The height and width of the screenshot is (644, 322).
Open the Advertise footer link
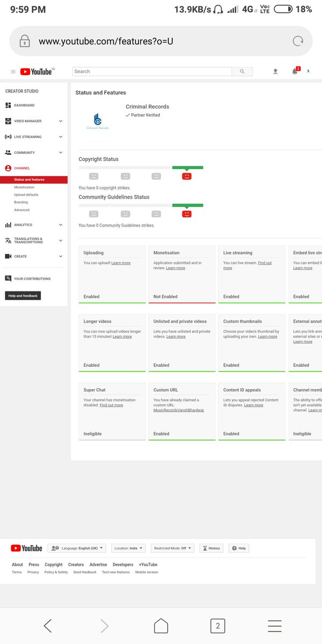[x=98, y=565]
